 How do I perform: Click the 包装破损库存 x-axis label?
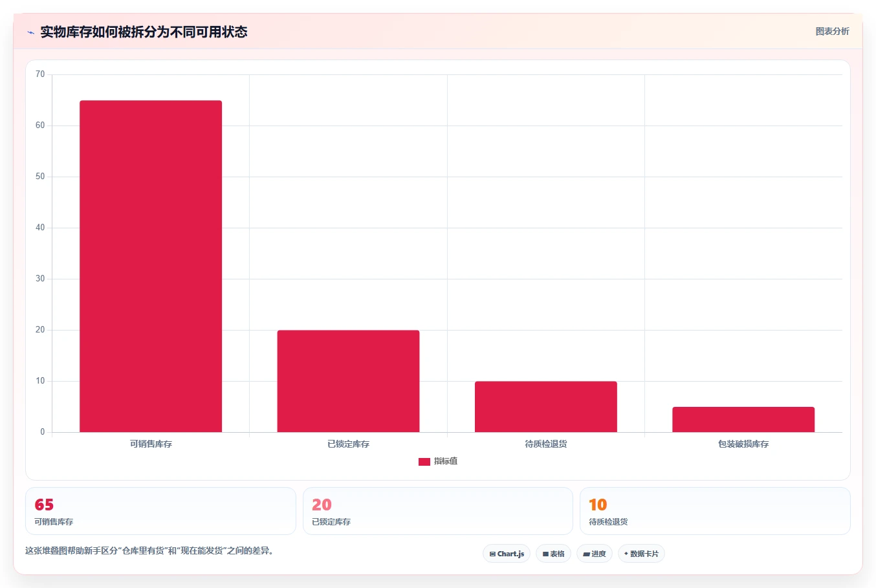click(743, 444)
